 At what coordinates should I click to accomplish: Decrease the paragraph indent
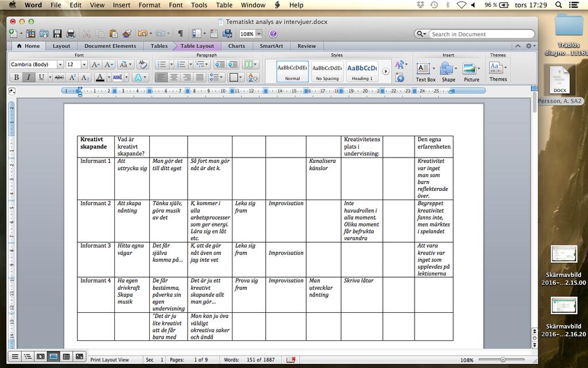220,64
